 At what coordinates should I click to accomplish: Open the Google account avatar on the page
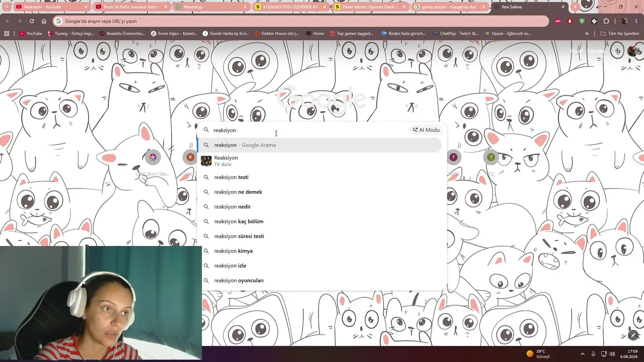click(x=633, y=51)
